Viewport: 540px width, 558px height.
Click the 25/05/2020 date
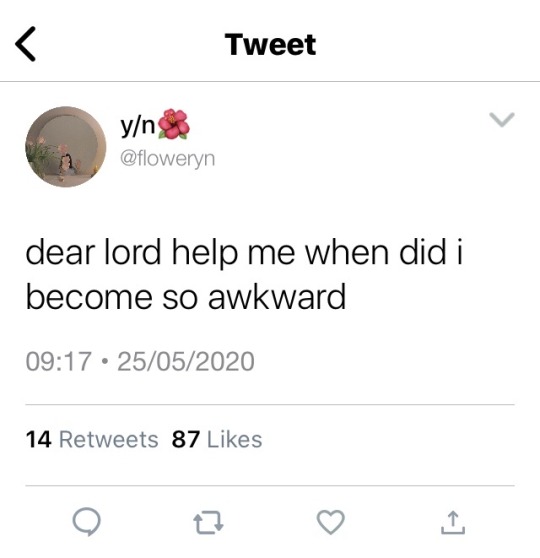point(186,361)
